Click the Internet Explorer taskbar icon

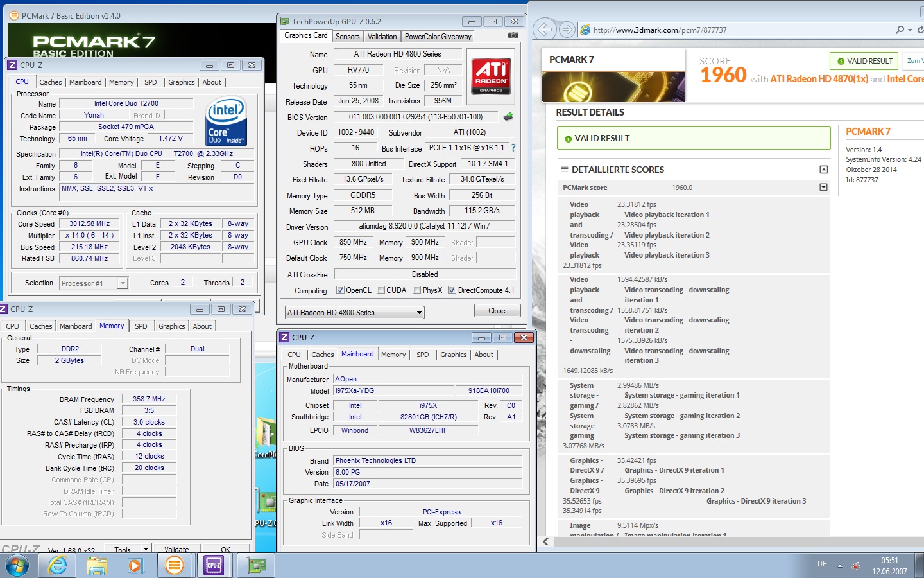coord(58,565)
